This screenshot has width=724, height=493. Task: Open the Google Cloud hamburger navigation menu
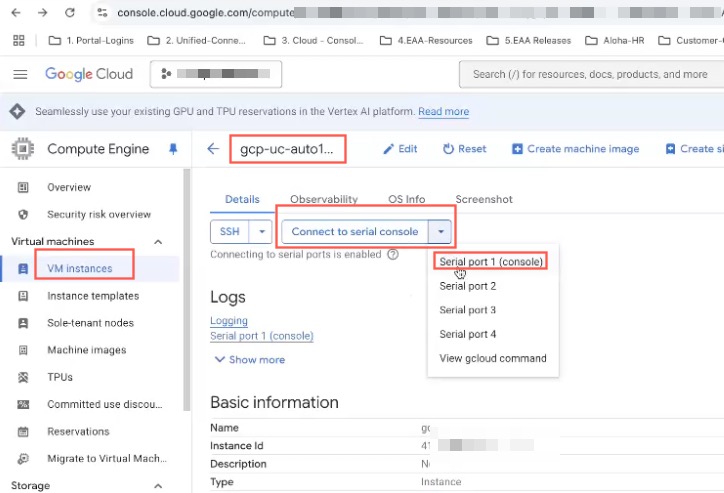20,75
